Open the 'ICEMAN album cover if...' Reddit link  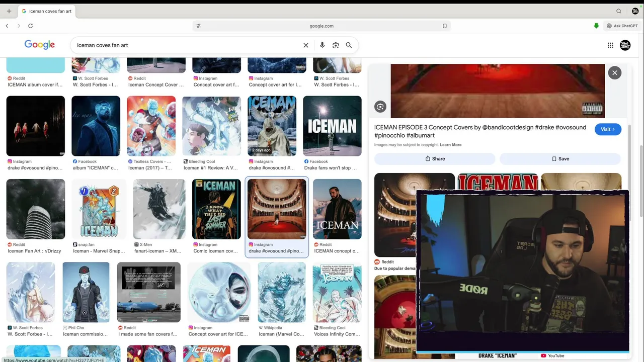coord(35,84)
